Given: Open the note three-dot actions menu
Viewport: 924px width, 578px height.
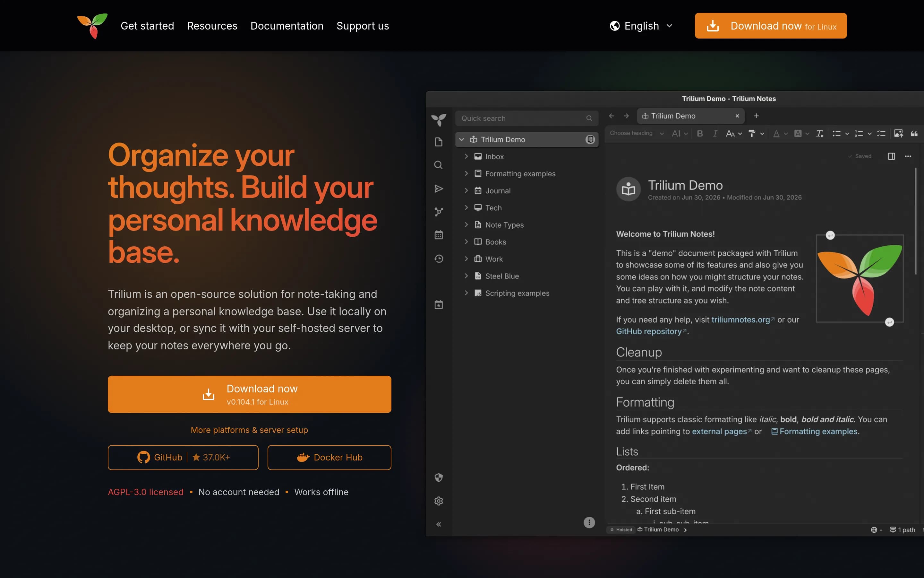Looking at the screenshot, I should click(908, 156).
